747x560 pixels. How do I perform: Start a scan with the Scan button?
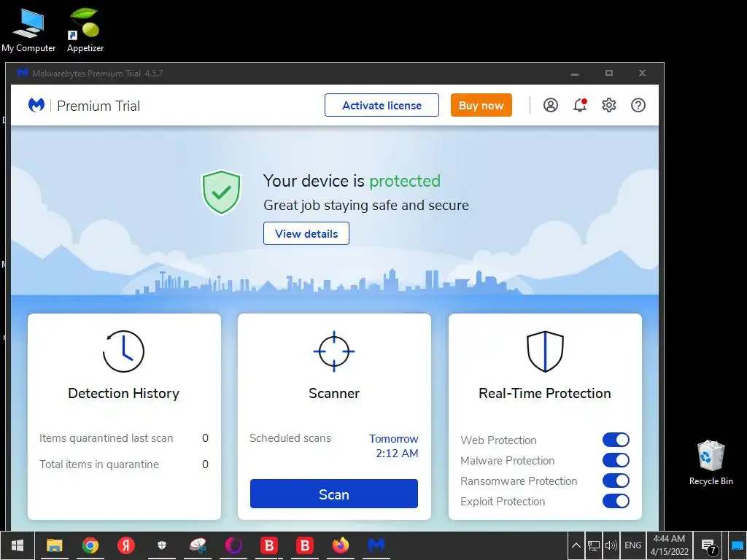[334, 494]
